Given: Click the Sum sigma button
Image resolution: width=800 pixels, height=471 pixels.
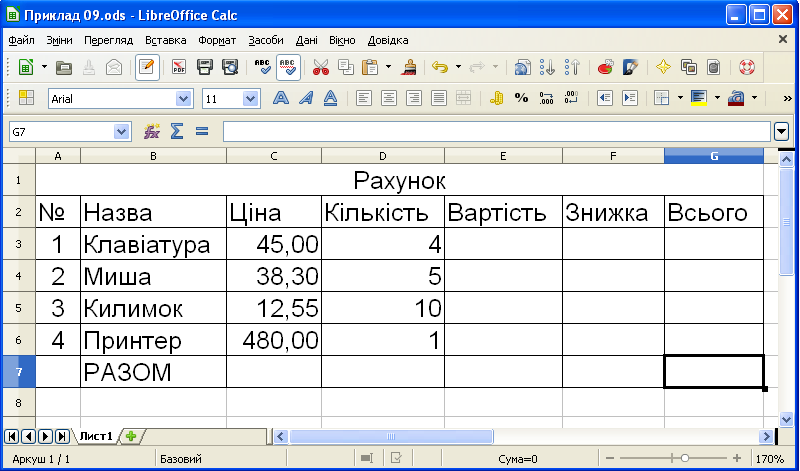Looking at the screenshot, I should pos(177,132).
